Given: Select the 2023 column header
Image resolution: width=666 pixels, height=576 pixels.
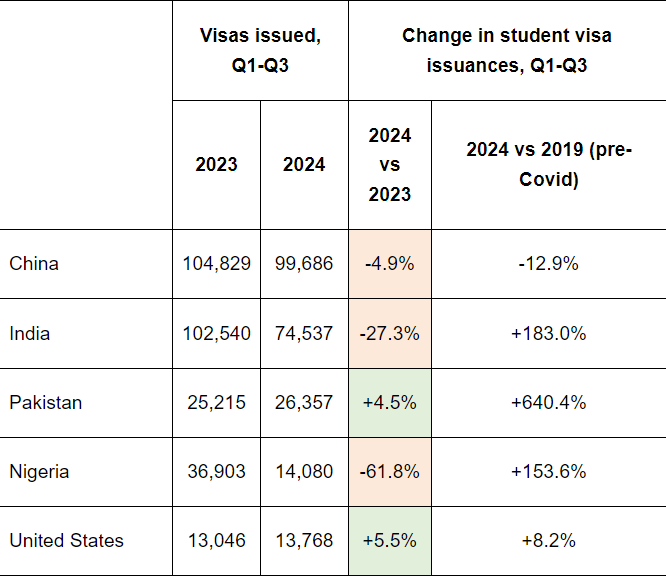Looking at the screenshot, I should [217, 165].
